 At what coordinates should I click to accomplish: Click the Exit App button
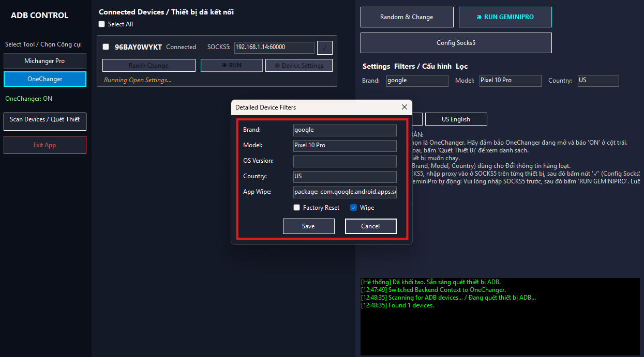(x=44, y=145)
